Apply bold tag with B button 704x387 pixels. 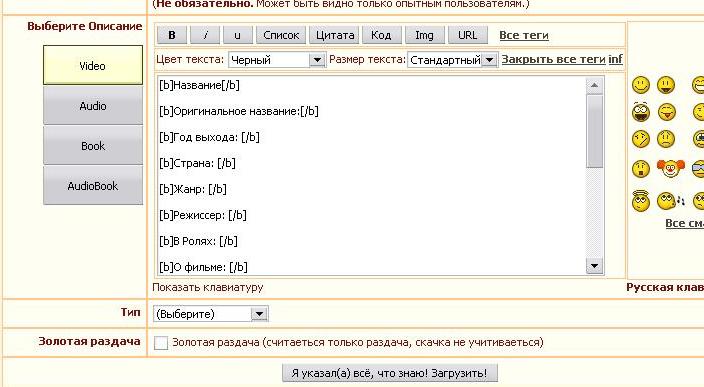tap(172, 35)
